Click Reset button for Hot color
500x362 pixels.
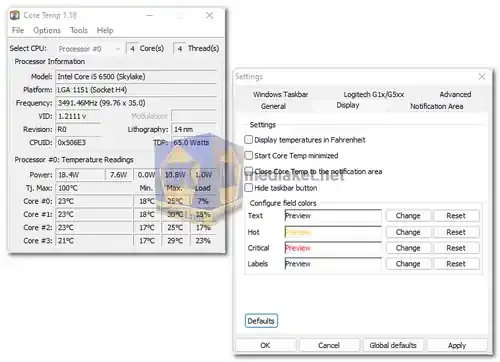pos(456,232)
